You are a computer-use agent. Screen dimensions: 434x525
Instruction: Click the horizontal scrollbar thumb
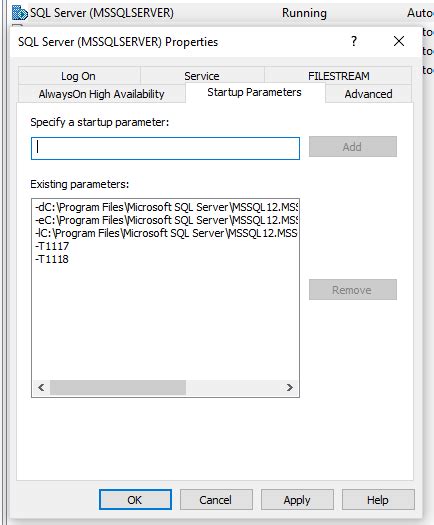click(x=118, y=388)
